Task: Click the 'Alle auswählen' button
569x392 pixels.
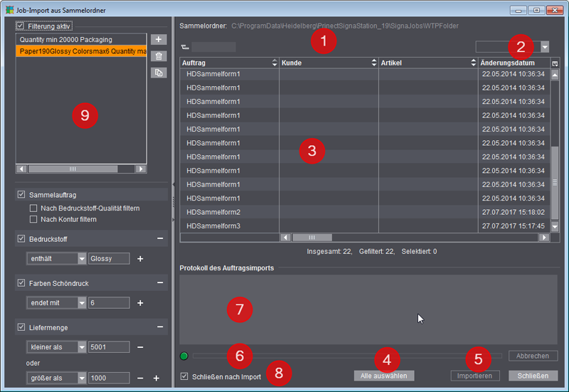Action: [x=384, y=376]
